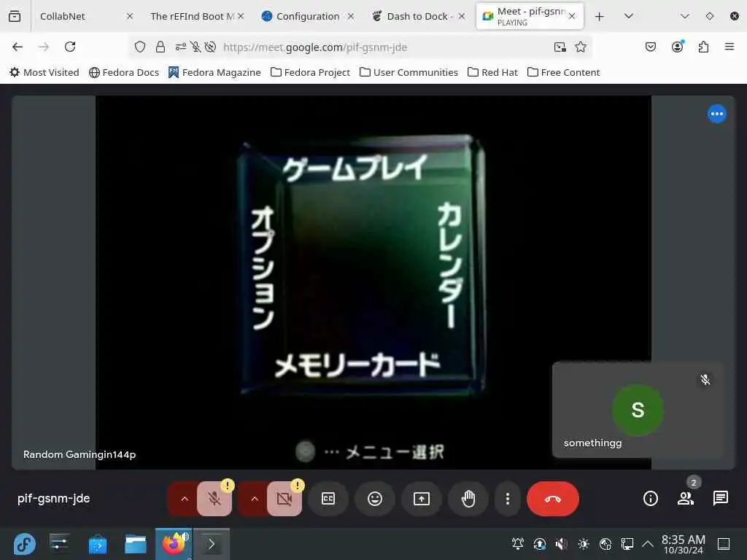
Task: Open Most Visited bookmarks
Action: (44, 72)
